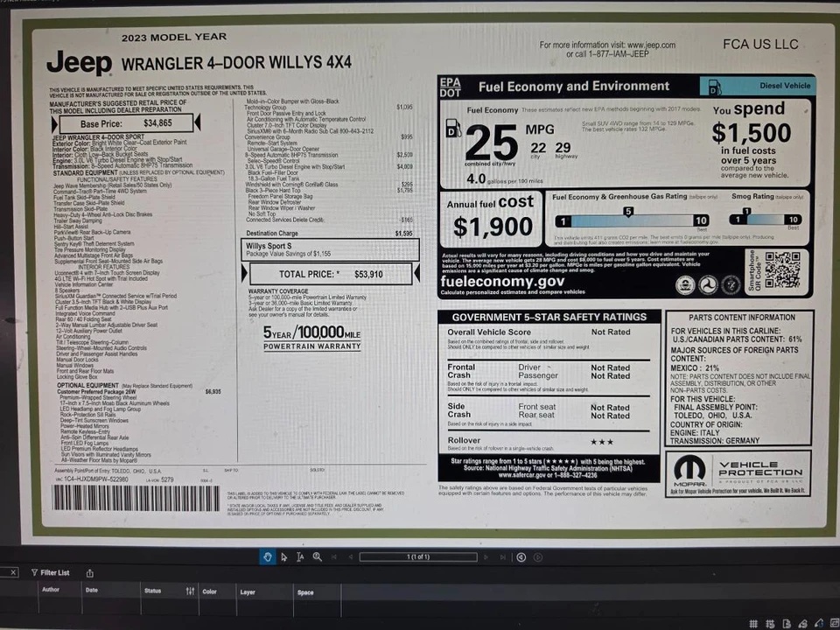Open the Filter List option
Screen dimensions: 840x630
[51, 572]
